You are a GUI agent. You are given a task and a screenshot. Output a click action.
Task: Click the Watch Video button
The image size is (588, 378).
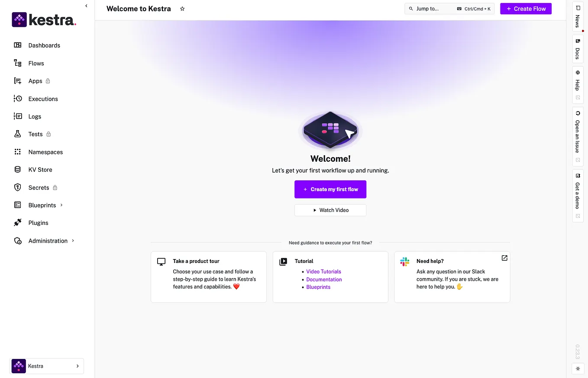[330, 210]
